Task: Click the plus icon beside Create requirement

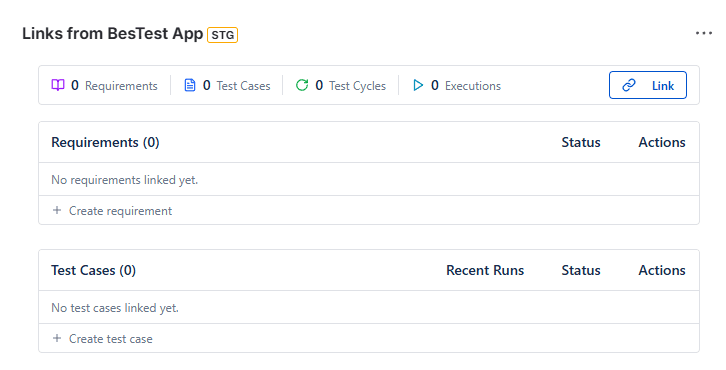Action: [57, 210]
